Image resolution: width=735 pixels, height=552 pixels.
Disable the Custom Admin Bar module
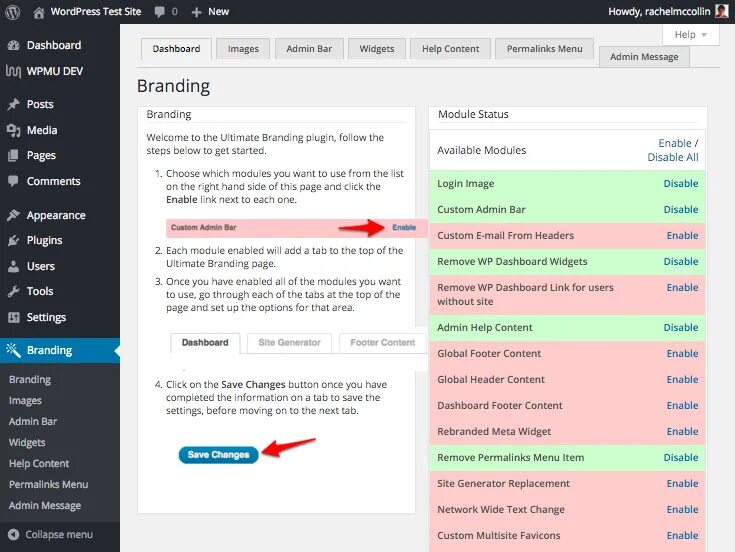pyautogui.click(x=681, y=209)
